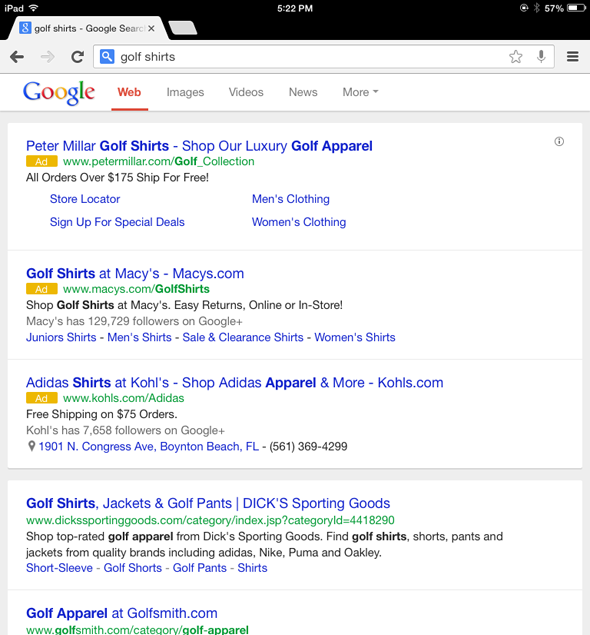590x635 pixels.
Task: Click the map pin next to Kohl's address
Action: 31,446
